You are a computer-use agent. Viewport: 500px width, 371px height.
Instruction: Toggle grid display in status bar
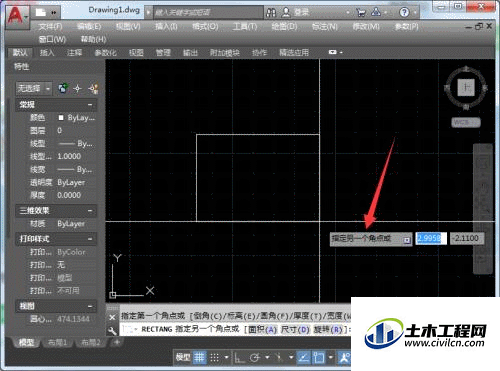click(200, 358)
